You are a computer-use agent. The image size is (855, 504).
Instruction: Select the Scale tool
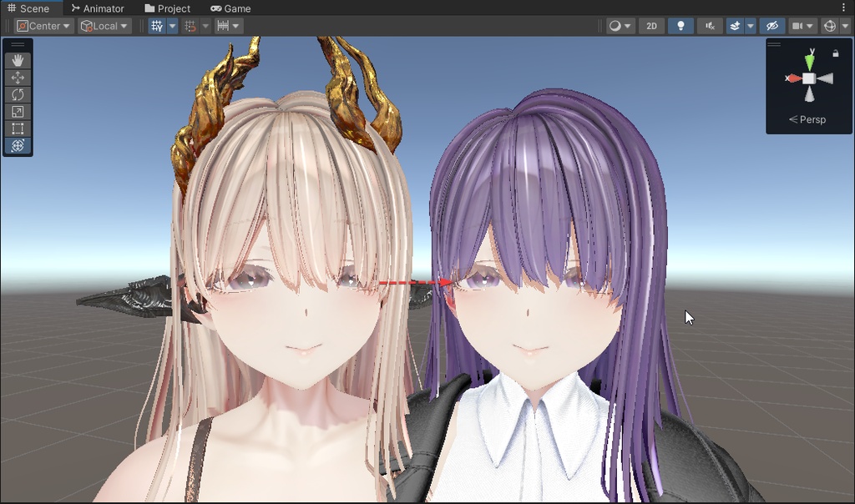[x=18, y=112]
